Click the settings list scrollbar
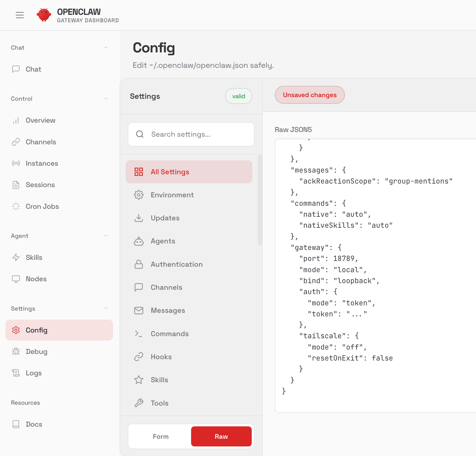The width and height of the screenshot is (476, 456). [260, 200]
